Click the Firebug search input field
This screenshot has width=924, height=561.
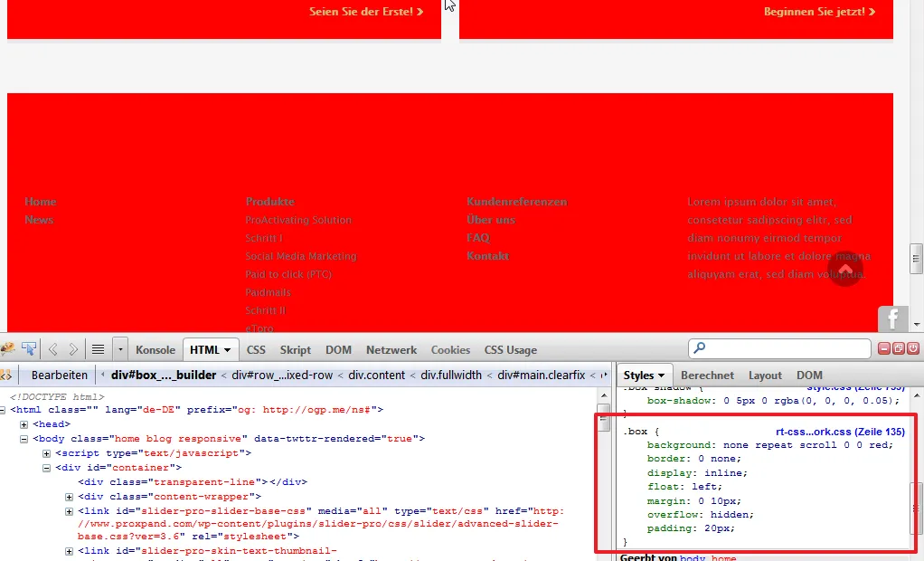click(779, 348)
